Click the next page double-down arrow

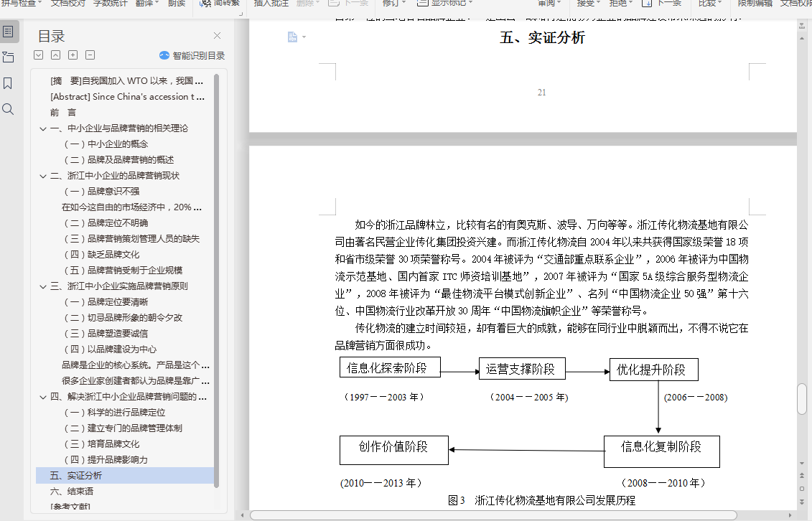[x=802, y=502]
